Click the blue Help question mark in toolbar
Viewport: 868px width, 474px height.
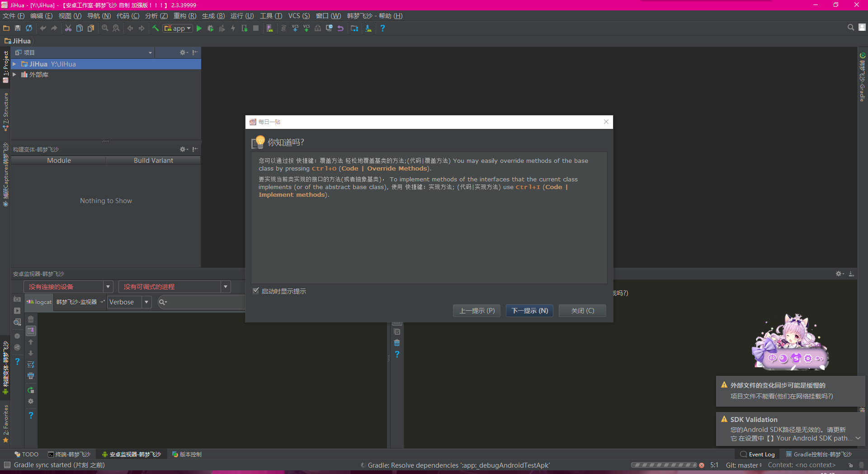(x=382, y=28)
